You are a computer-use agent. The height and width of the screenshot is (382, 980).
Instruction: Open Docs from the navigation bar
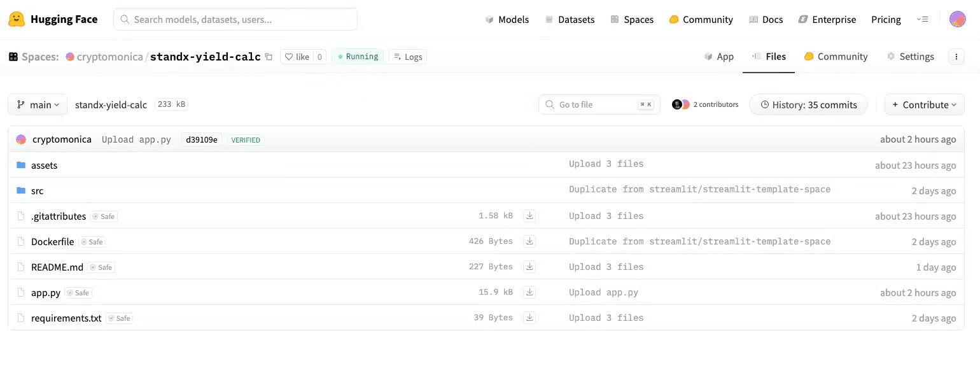(766, 19)
